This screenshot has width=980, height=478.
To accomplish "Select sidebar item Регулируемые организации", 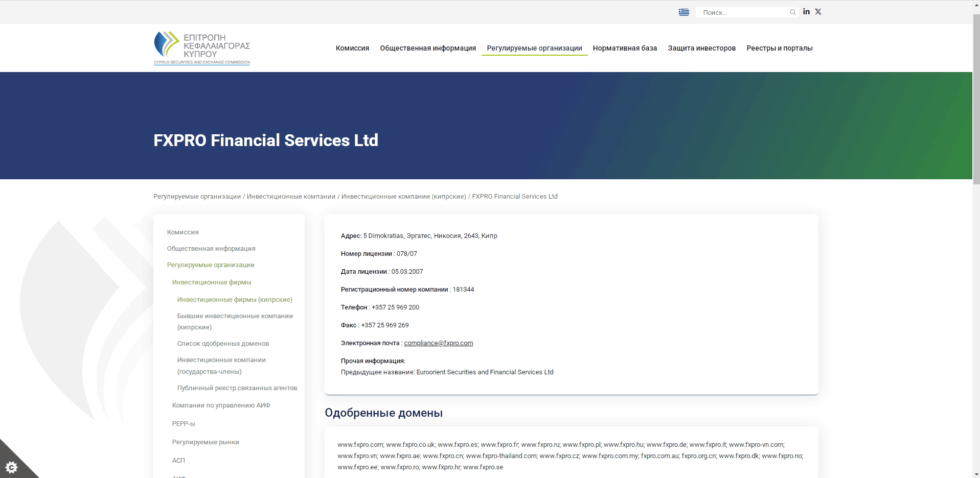I will coord(211,265).
